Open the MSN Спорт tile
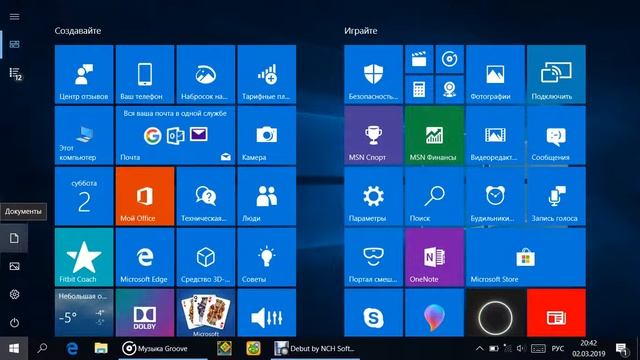Image resolution: width=640 pixels, height=360 pixels. click(373, 135)
